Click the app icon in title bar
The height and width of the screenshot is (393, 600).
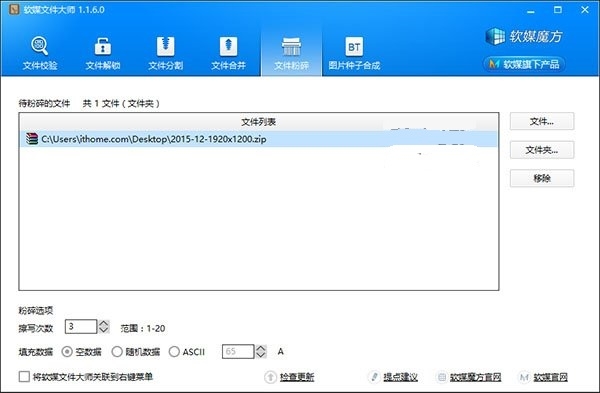click(15, 9)
